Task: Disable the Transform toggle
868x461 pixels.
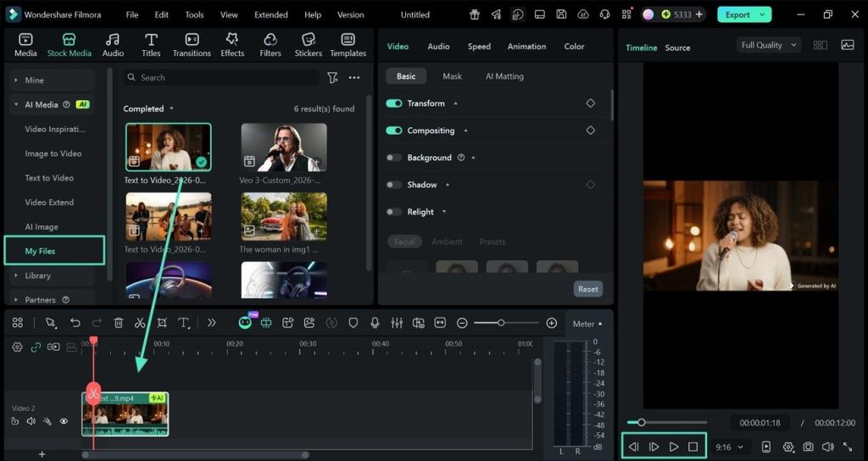Action: 394,103
